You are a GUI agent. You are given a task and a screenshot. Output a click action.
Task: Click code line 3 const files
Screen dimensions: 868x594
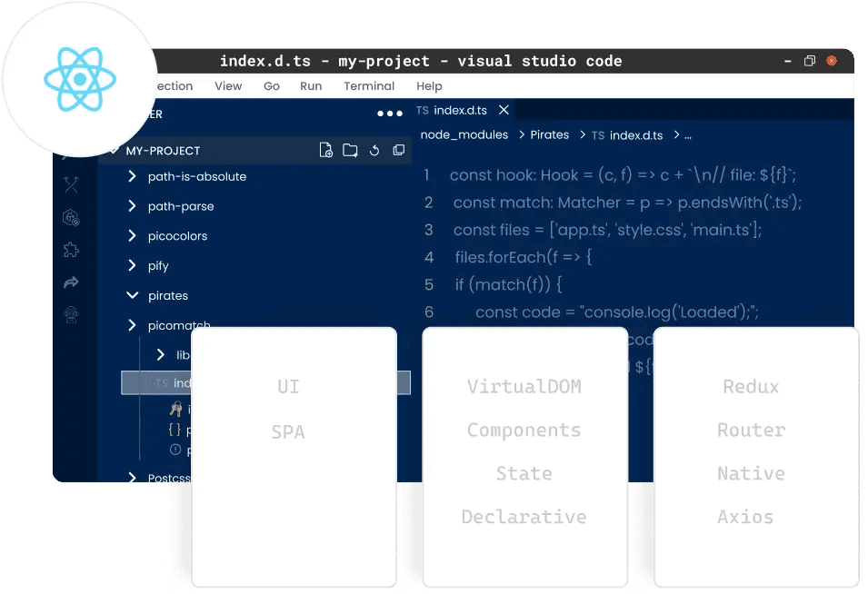pos(607,230)
